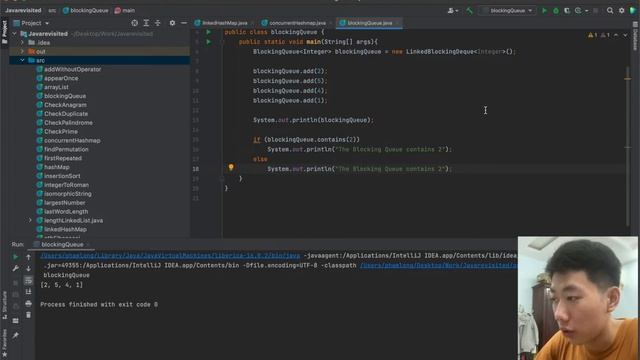Rerun blockingQueue in the Run panel

16,257
